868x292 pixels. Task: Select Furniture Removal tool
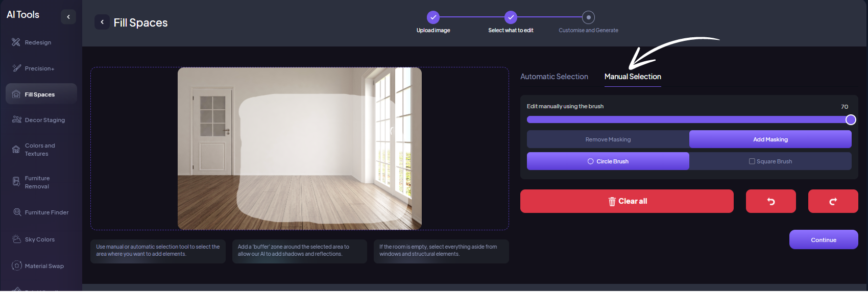pyautogui.click(x=37, y=182)
